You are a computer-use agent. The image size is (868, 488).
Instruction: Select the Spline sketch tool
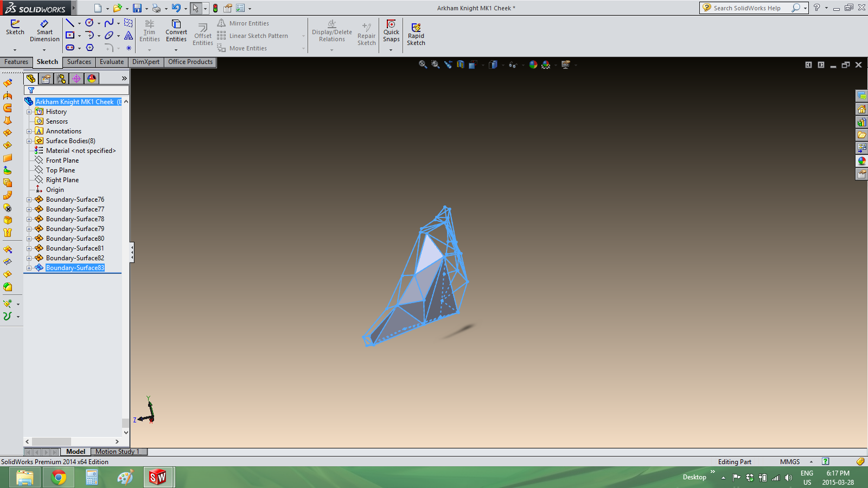point(109,23)
